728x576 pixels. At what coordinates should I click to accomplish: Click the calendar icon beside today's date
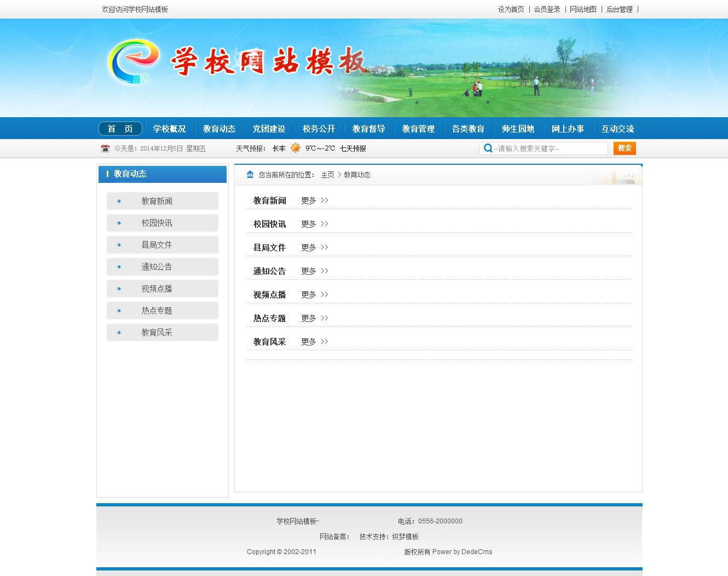tap(105, 148)
